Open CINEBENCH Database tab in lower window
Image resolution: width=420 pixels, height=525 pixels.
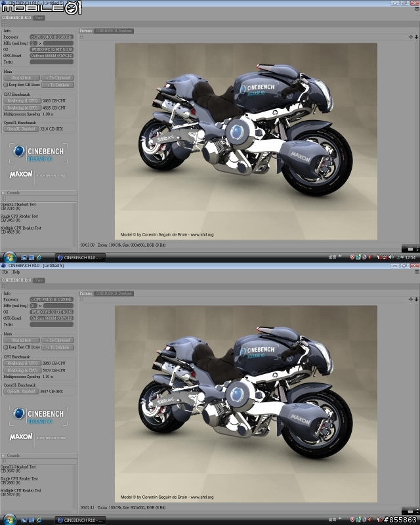(114, 293)
